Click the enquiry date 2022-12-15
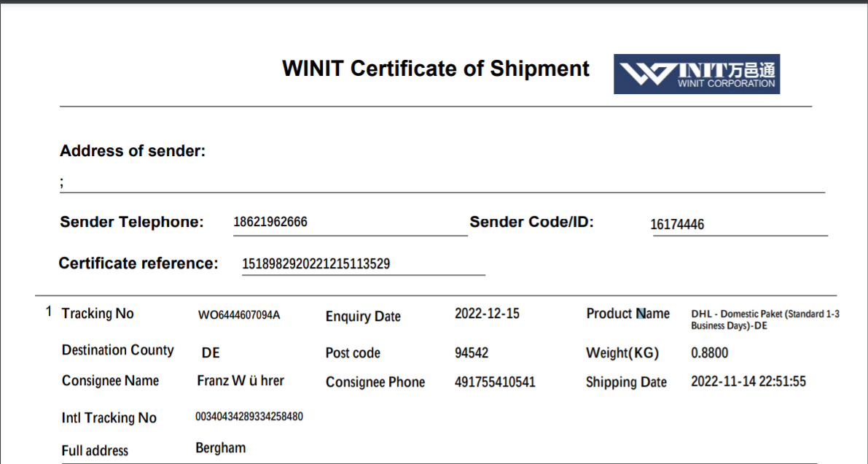Viewport: 868px width, 464px height. (x=487, y=314)
